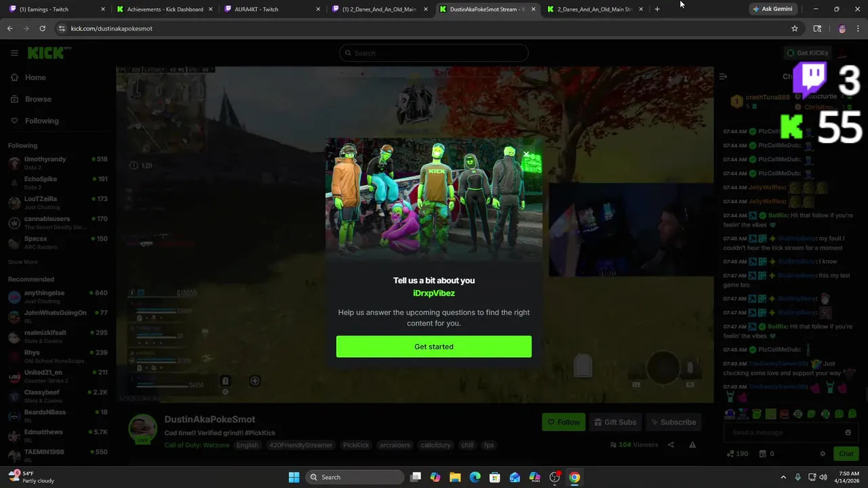The image size is (868, 488).
Task: Click the Get started button
Action: (434, 346)
